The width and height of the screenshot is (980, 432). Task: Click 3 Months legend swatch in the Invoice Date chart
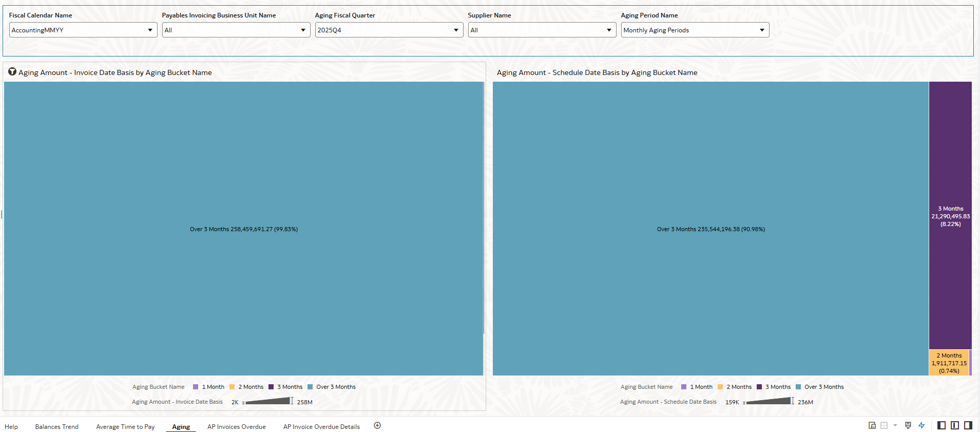tap(271, 387)
